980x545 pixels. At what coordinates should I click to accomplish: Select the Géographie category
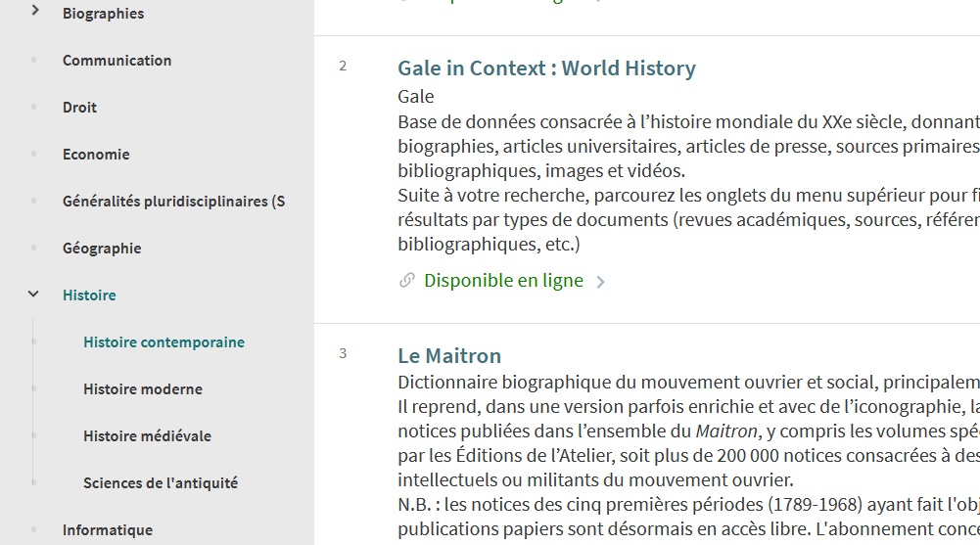tap(102, 249)
